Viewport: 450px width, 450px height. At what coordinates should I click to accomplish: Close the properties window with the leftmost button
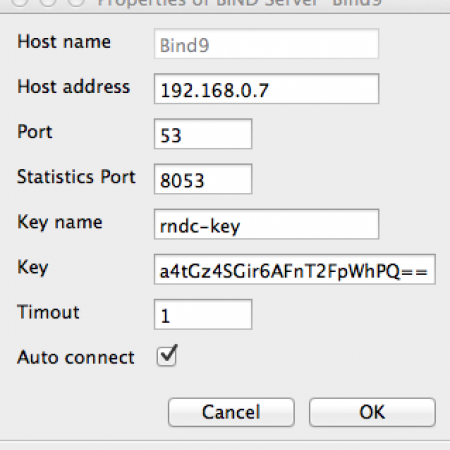[20, 1]
